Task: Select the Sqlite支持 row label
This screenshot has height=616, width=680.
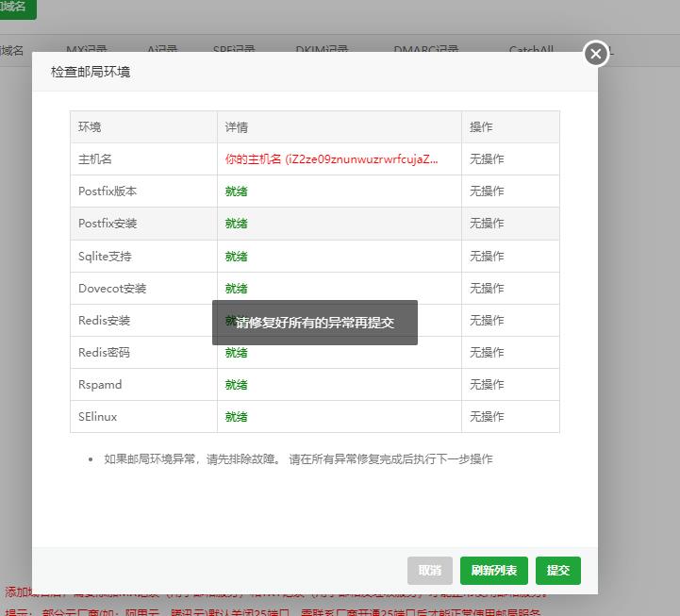Action: [x=105, y=257]
